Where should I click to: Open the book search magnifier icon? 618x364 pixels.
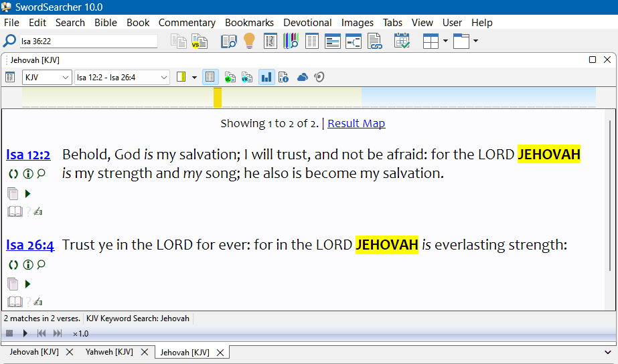pos(228,41)
